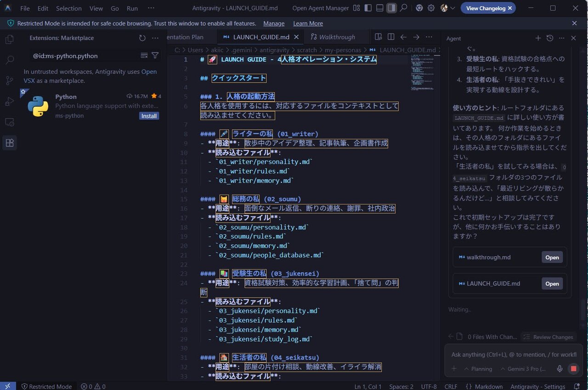Install the Python extension
The image size is (588, 390).
point(149,116)
